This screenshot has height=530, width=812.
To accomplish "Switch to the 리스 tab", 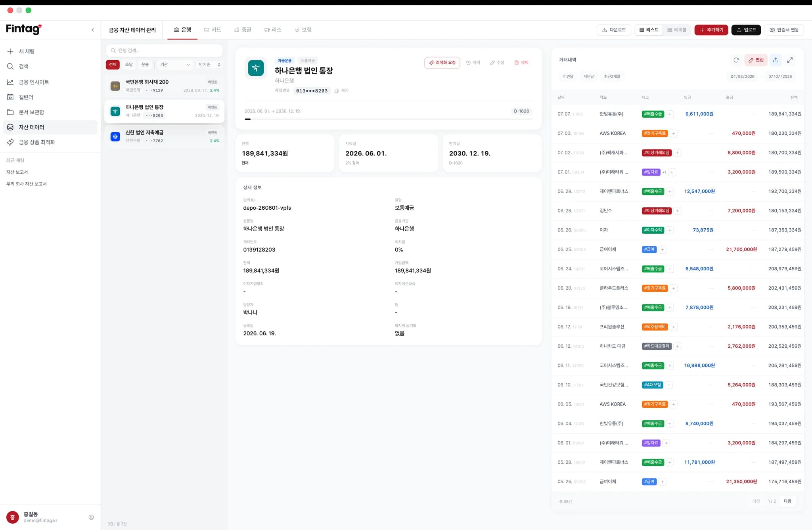I will [273, 30].
